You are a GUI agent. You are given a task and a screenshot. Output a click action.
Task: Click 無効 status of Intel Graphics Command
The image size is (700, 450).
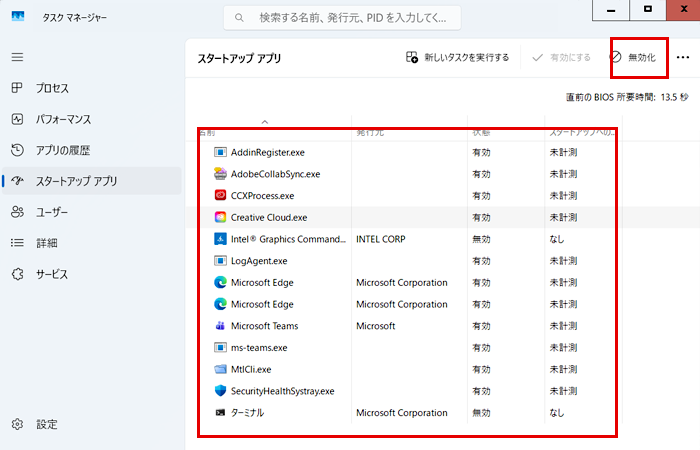coord(481,239)
